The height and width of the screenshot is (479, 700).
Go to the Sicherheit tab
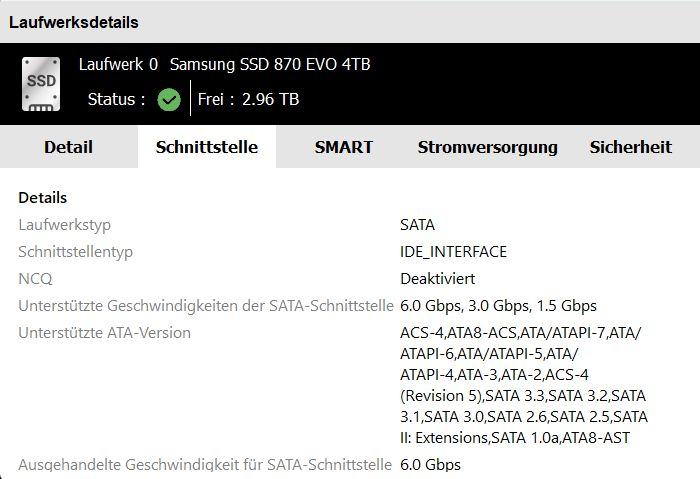click(x=630, y=147)
